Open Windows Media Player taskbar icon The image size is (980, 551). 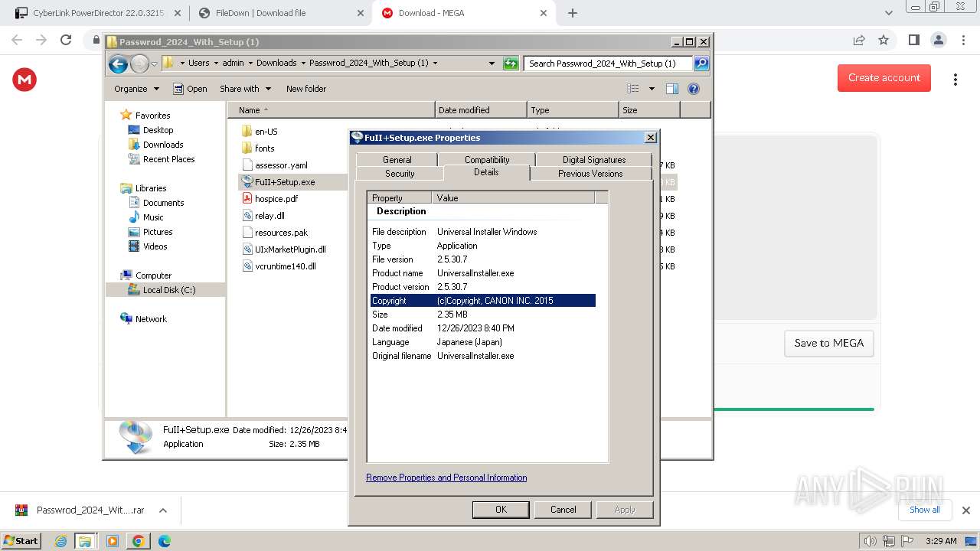113,541
